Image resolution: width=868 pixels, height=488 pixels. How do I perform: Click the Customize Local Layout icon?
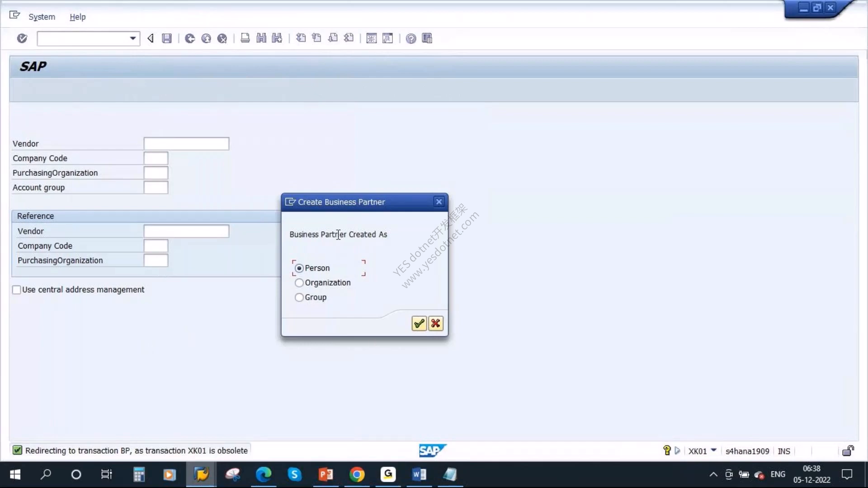[427, 38]
